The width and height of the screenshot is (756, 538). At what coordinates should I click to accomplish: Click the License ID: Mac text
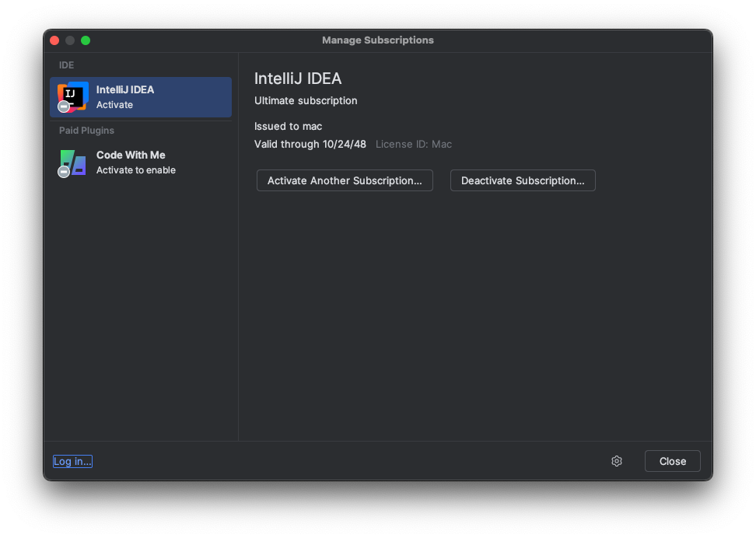click(413, 144)
